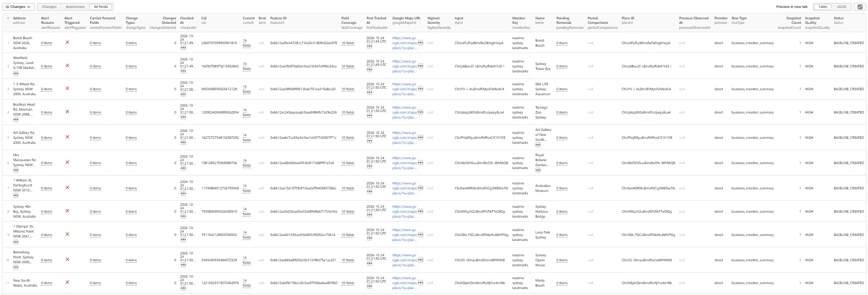Click name cell Sydney Opera House
This screenshot has width=868, height=295.
tap(541, 260)
